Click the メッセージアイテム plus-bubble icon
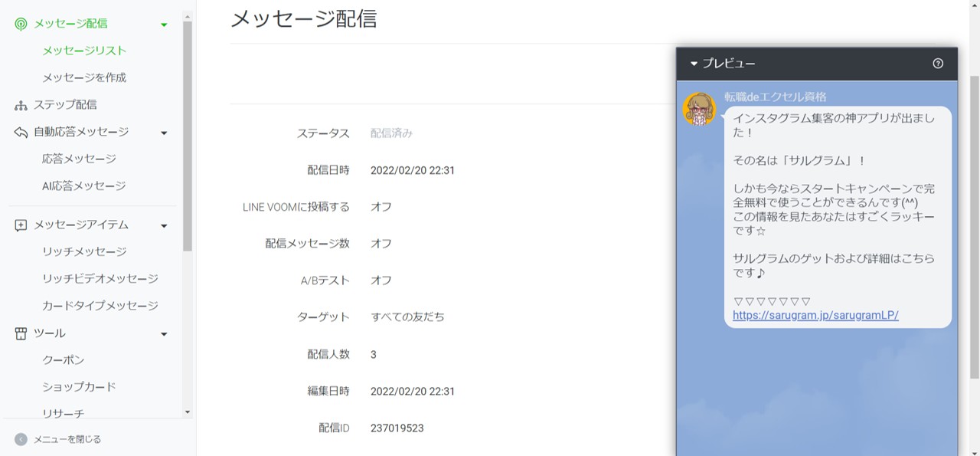Screen dimensions: 980x456 [21, 225]
